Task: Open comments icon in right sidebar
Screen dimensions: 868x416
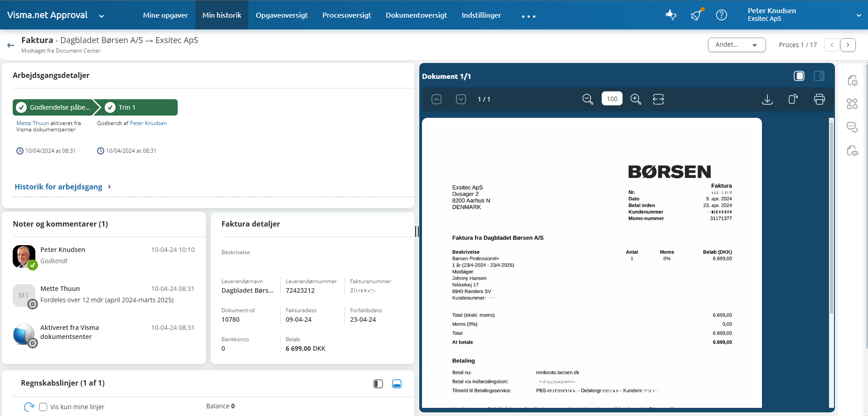Action: coord(853,127)
